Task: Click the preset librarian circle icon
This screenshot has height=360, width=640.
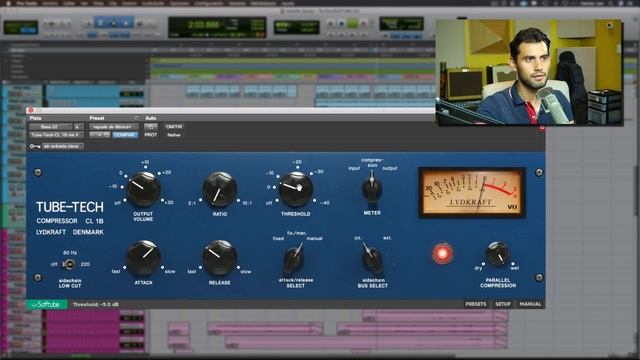Action: pyautogui.click(x=136, y=118)
